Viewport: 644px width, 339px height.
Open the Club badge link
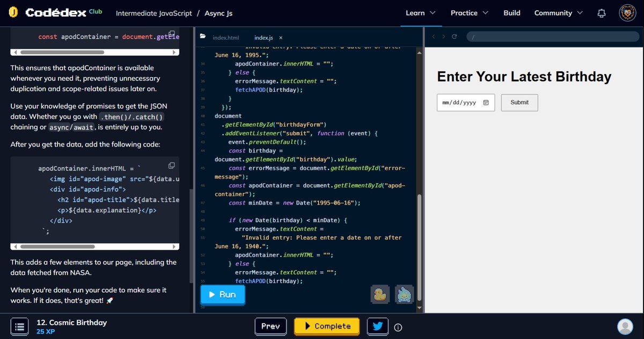[x=96, y=11]
